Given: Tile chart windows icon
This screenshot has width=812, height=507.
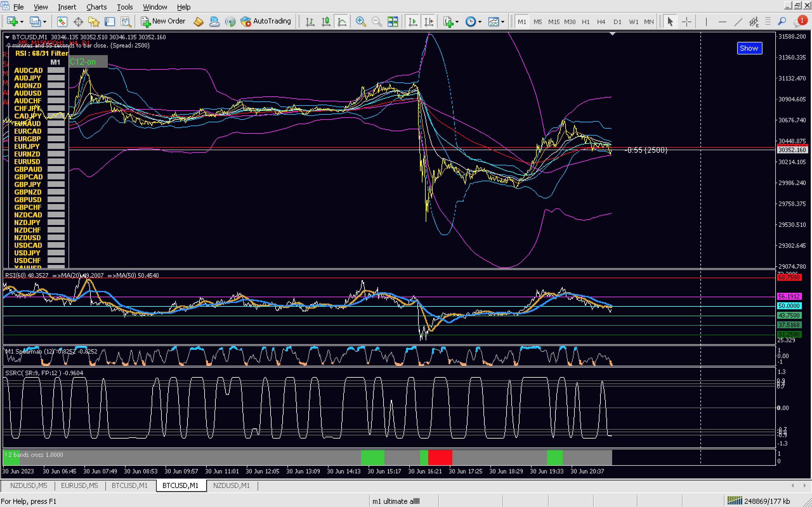Looking at the screenshot, I should point(392,22).
